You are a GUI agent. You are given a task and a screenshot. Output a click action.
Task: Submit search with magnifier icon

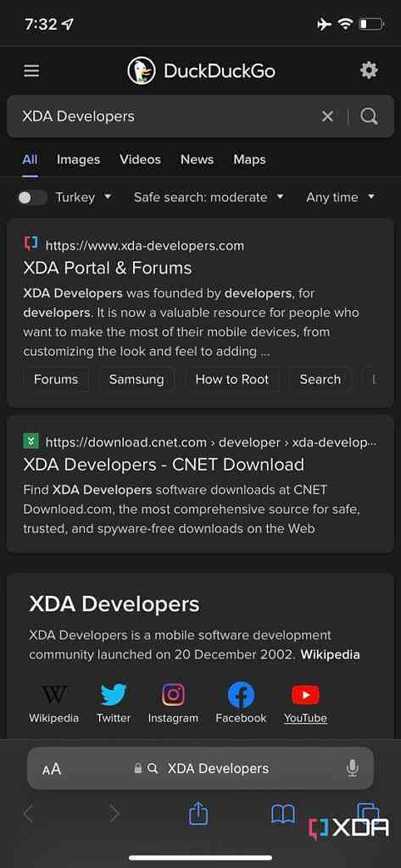click(x=369, y=116)
